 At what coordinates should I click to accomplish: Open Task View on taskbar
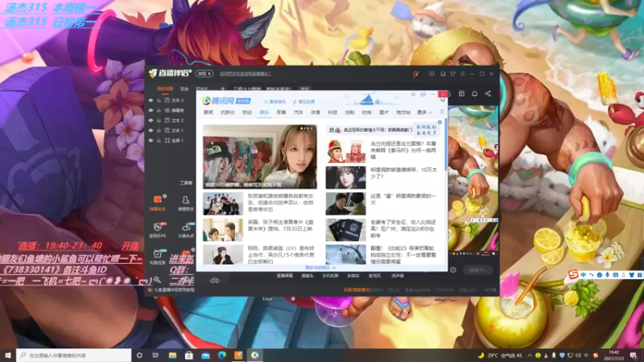tap(155, 355)
